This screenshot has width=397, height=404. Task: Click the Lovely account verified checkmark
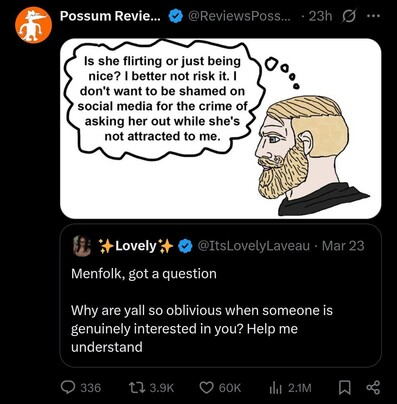tap(185, 246)
